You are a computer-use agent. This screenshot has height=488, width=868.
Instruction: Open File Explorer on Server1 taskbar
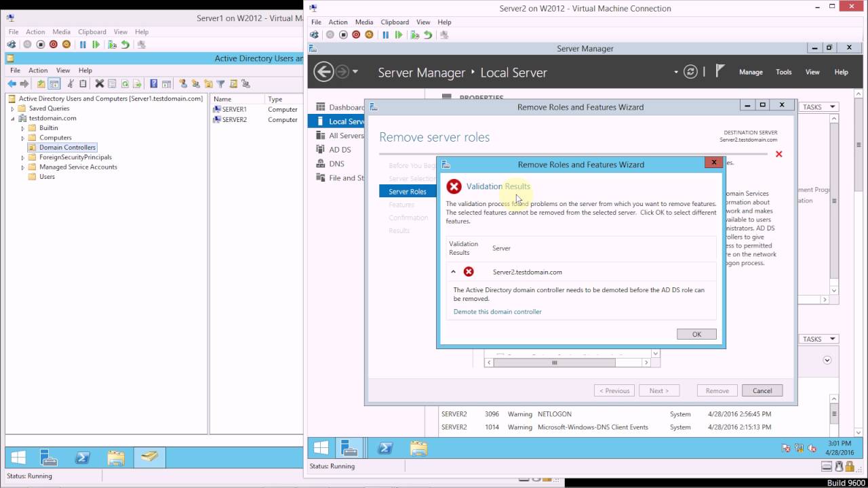[x=116, y=457]
